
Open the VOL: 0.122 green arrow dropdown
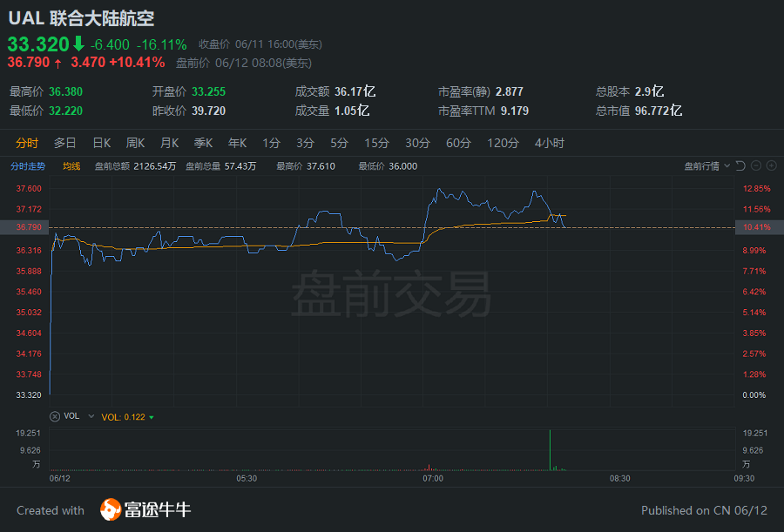click(x=151, y=417)
